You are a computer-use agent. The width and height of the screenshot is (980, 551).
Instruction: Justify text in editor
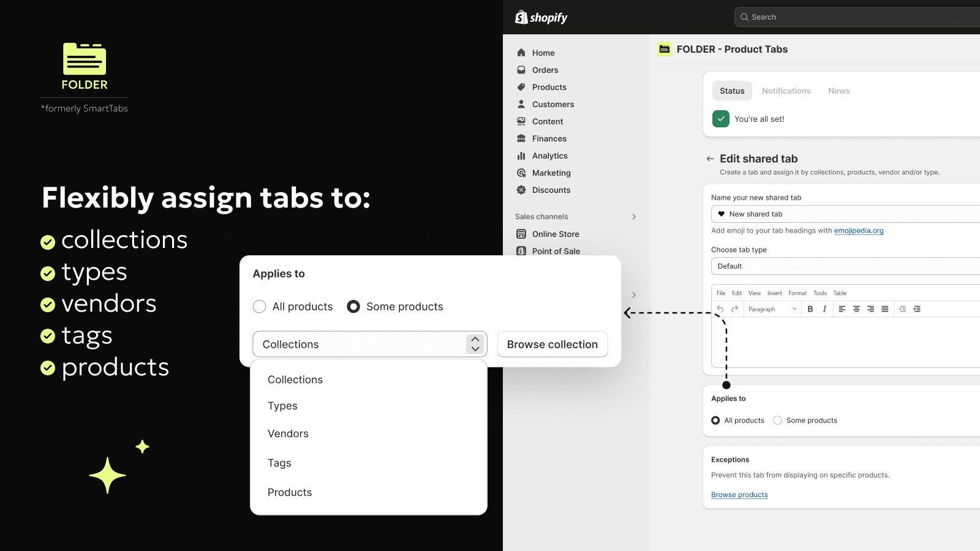click(x=885, y=309)
